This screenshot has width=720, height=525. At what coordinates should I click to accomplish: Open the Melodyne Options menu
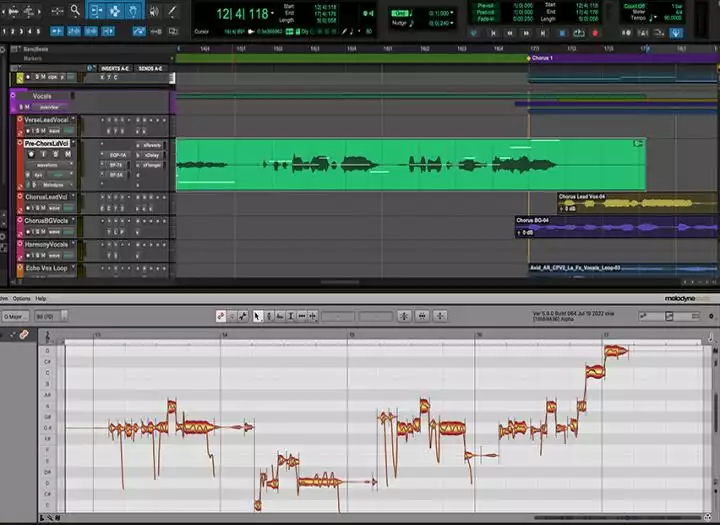tap(22, 299)
